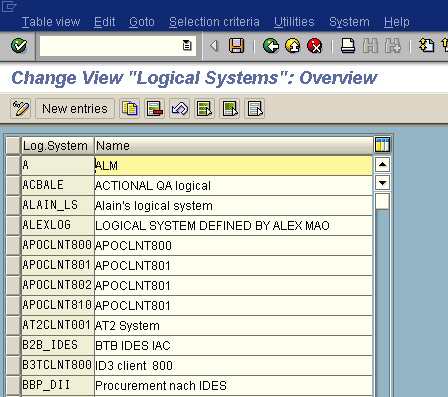448x397 pixels.
Task: Click the New entries button
Action: click(75, 109)
